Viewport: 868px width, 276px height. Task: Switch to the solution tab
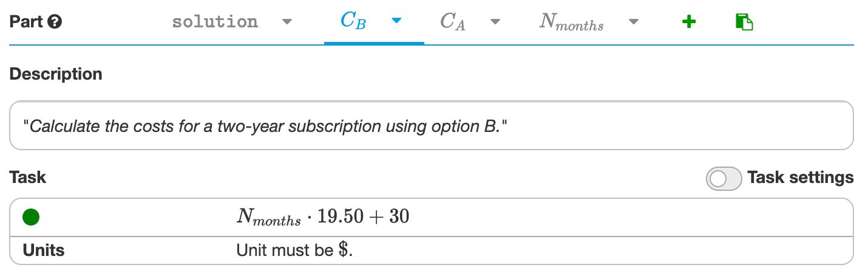point(215,22)
